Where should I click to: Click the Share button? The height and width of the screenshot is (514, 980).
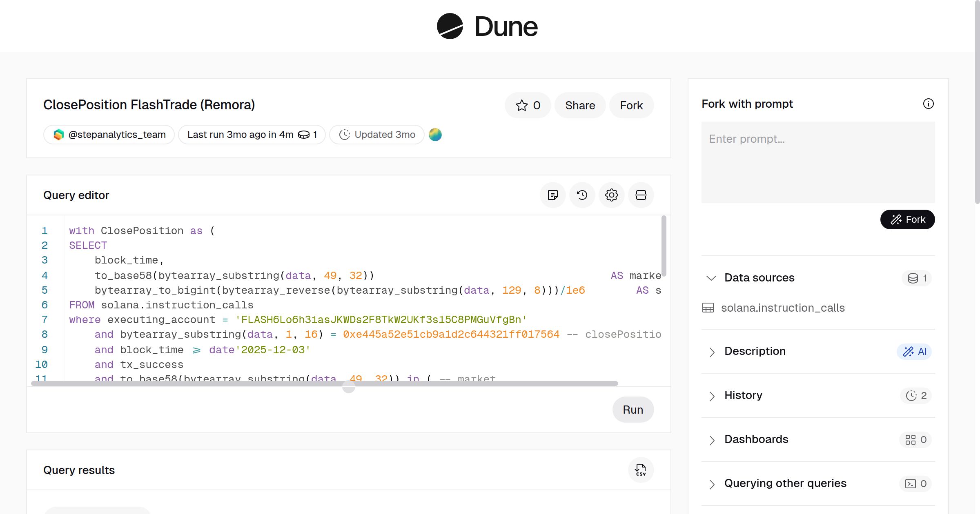pos(580,105)
